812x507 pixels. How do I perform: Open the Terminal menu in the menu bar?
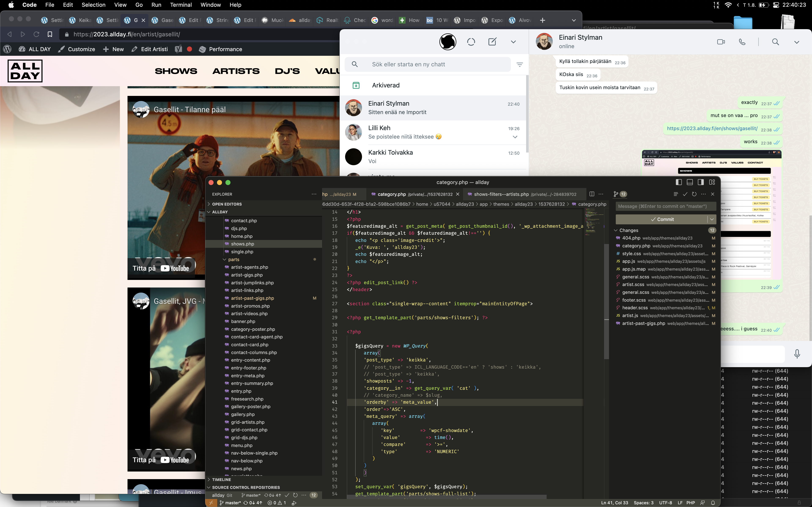point(181,5)
